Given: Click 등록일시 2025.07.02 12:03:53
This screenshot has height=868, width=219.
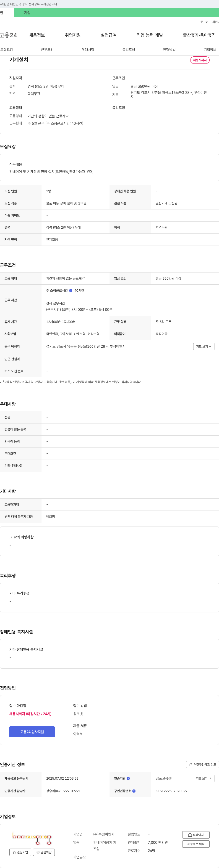Looking at the screenshot, I should [62, 778].
